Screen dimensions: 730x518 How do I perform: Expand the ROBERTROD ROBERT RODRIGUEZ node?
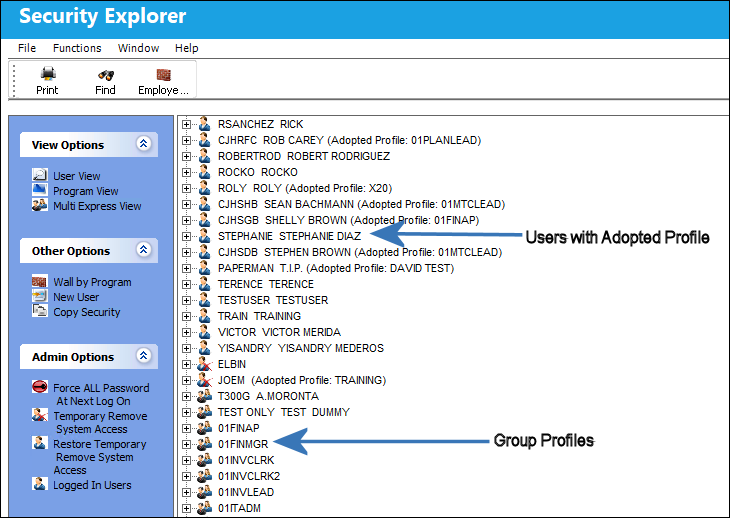(x=186, y=156)
